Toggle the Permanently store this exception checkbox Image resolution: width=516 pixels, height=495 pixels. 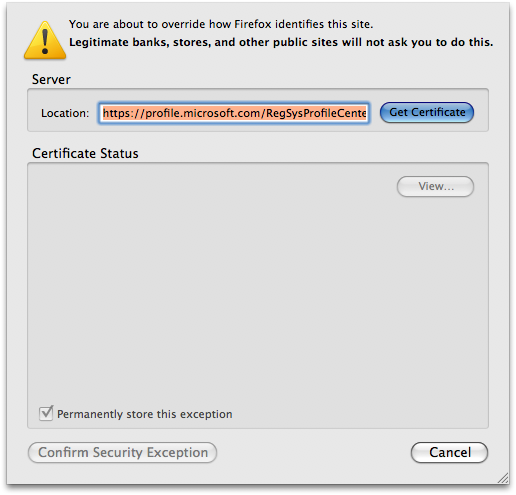pos(46,413)
